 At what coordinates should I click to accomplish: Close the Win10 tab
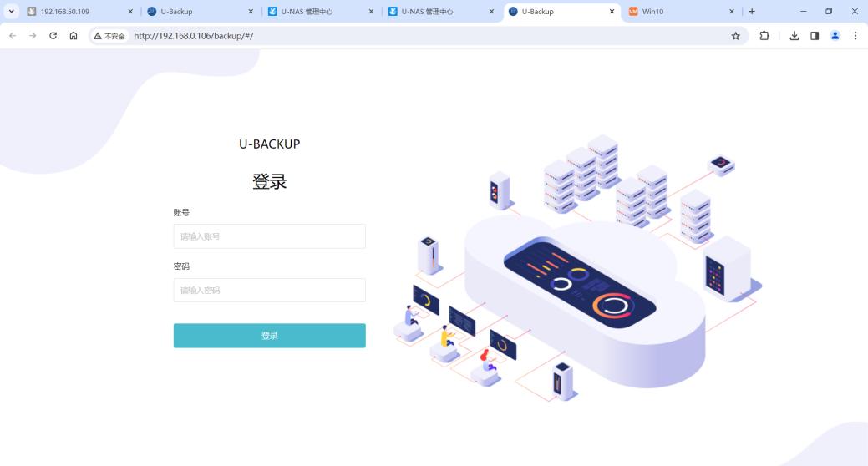tap(731, 11)
